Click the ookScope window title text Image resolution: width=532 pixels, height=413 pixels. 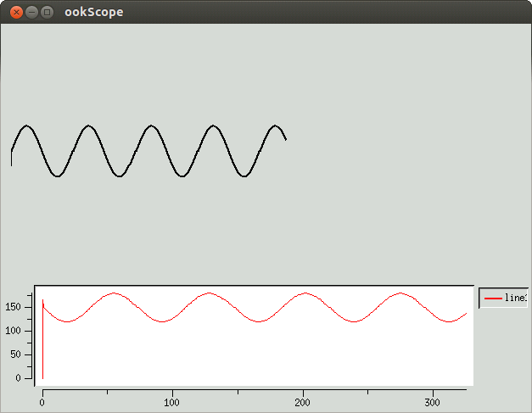pos(94,12)
